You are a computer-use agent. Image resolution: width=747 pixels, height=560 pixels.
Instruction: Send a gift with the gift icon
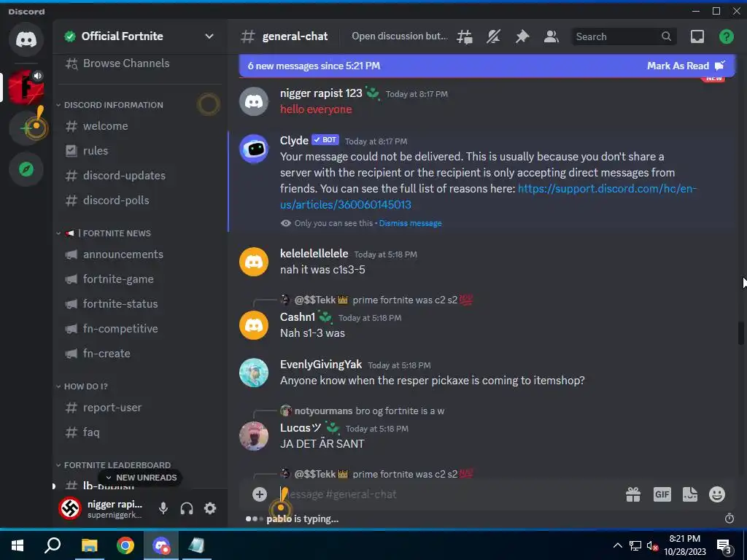(x=633, y=494)
